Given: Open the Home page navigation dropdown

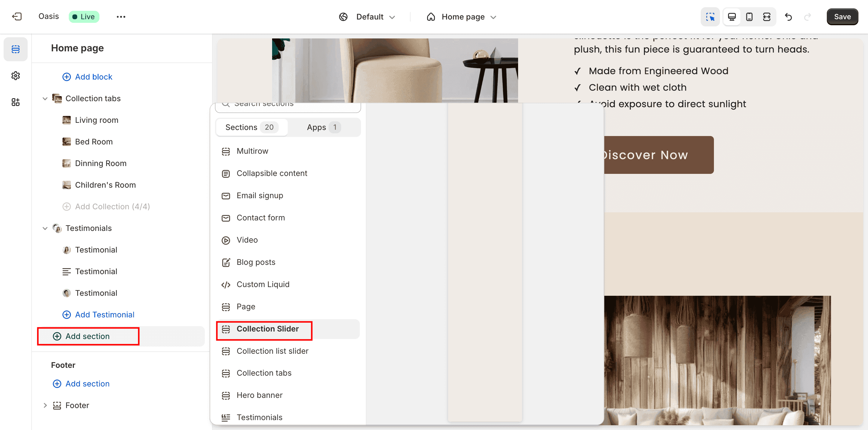Looking at the screenshot, I should point(462,17).
